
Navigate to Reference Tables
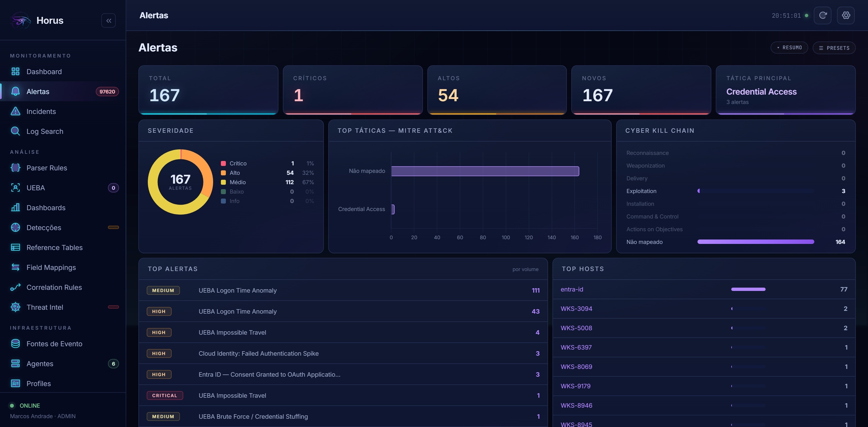pos(63,247)
